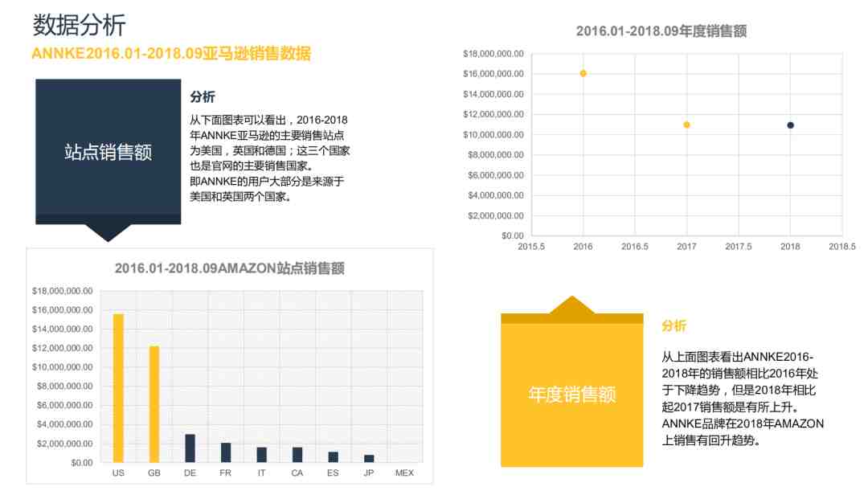Screen dimensions: 868x495
Task: Select the yellow 分析 heading beside 年度销售额
Action: tap(674, 325)
